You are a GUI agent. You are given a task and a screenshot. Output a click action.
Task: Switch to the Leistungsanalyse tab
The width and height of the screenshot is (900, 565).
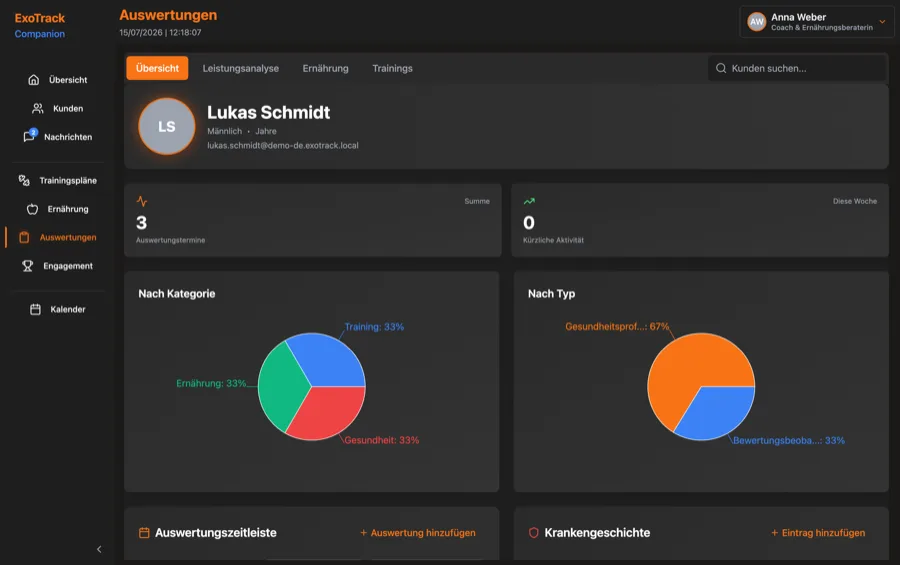(x=240, y=68)
